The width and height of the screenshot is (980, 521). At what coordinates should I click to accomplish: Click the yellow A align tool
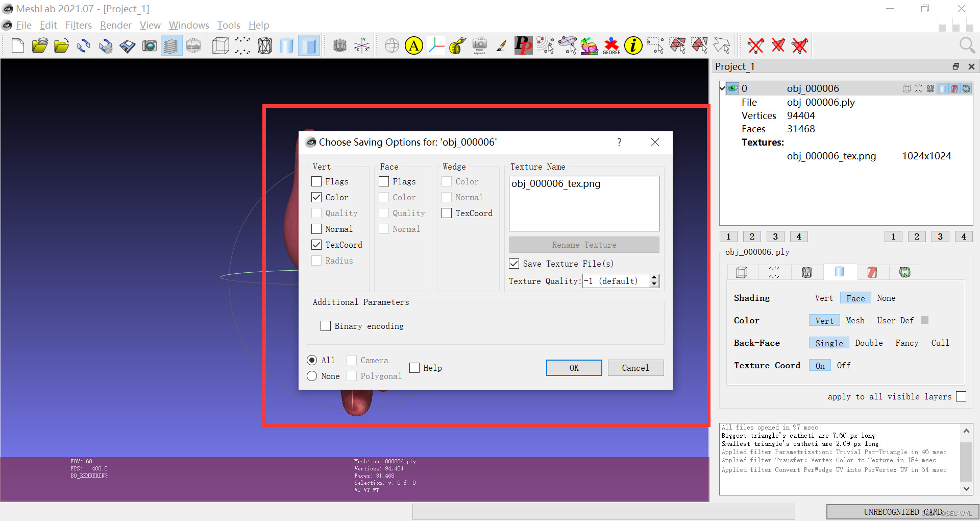point(414,46)
